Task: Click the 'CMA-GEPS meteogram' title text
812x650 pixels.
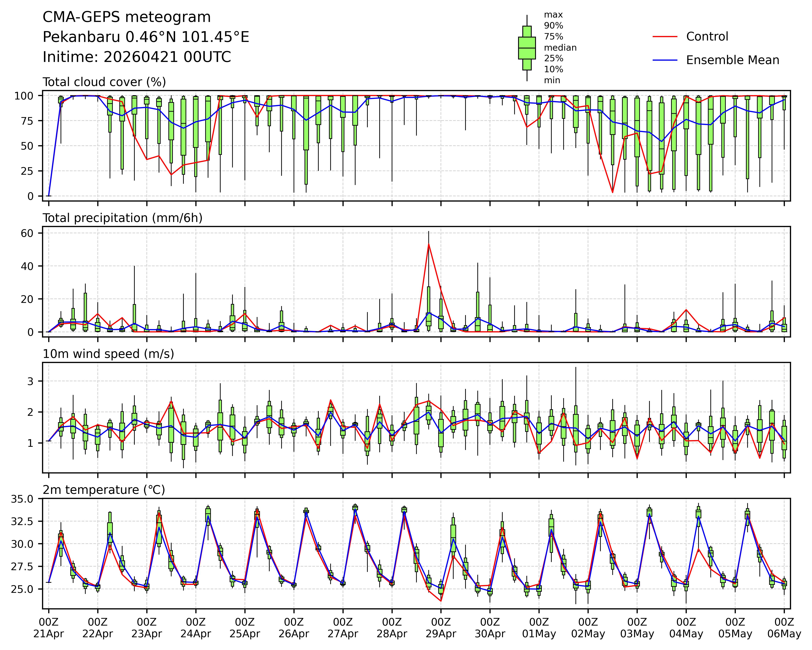Action: coord(127,17)
